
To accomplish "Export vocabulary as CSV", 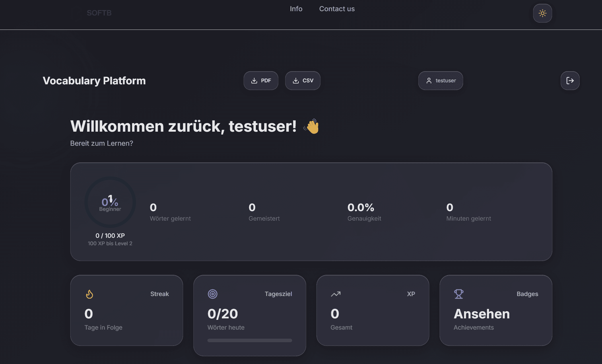I will click(x=303, y=81).
